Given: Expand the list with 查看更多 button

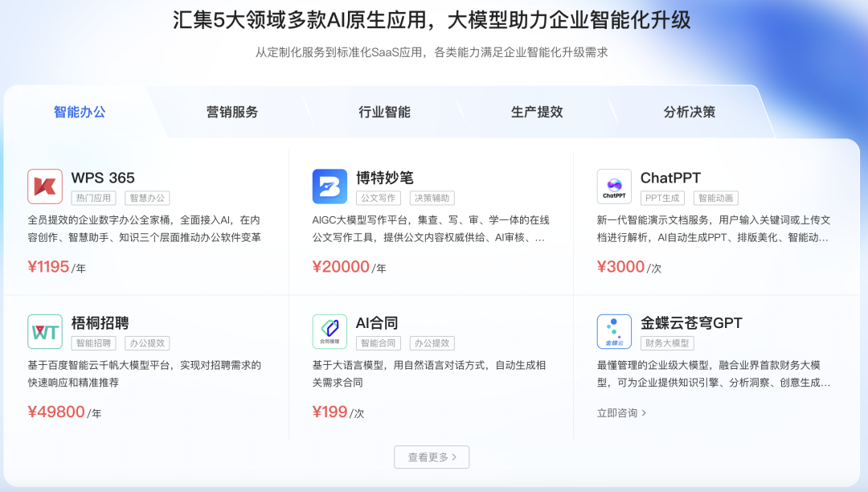Looking at the screenshot, I should (x=432, y=457).
